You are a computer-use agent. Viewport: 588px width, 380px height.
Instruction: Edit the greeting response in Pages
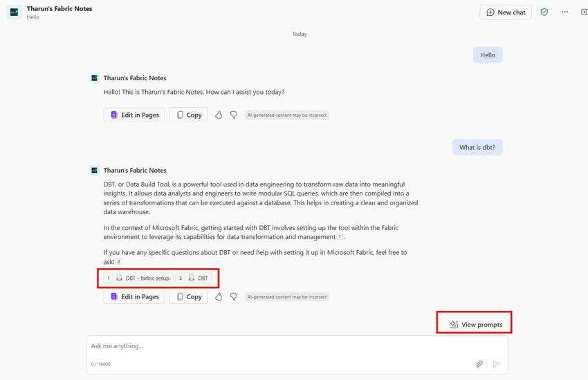[134, 115]
